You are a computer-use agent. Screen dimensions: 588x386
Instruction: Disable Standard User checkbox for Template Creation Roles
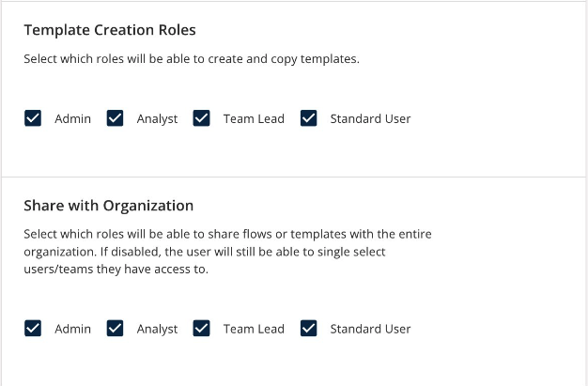pos(308,118)
